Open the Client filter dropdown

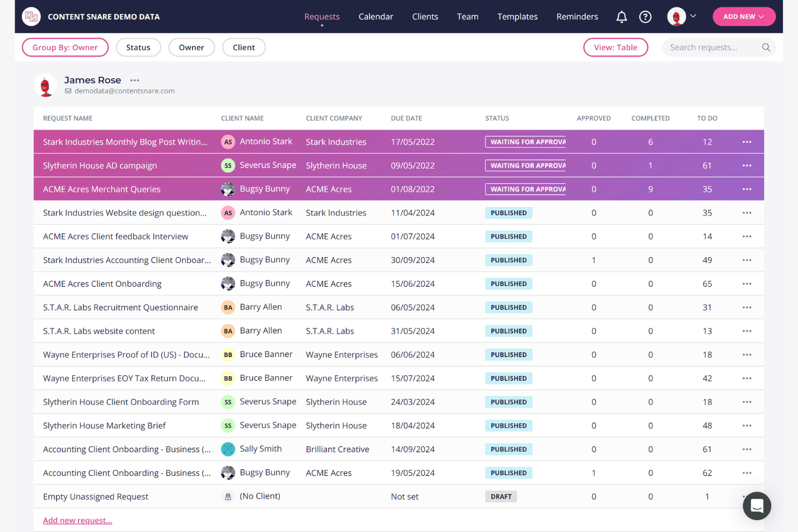click(x=244, y=47)
